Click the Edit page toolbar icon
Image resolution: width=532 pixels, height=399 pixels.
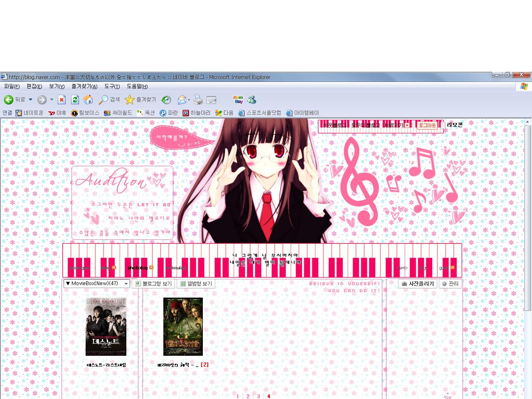pyautogui.click(x=212, y=100)
